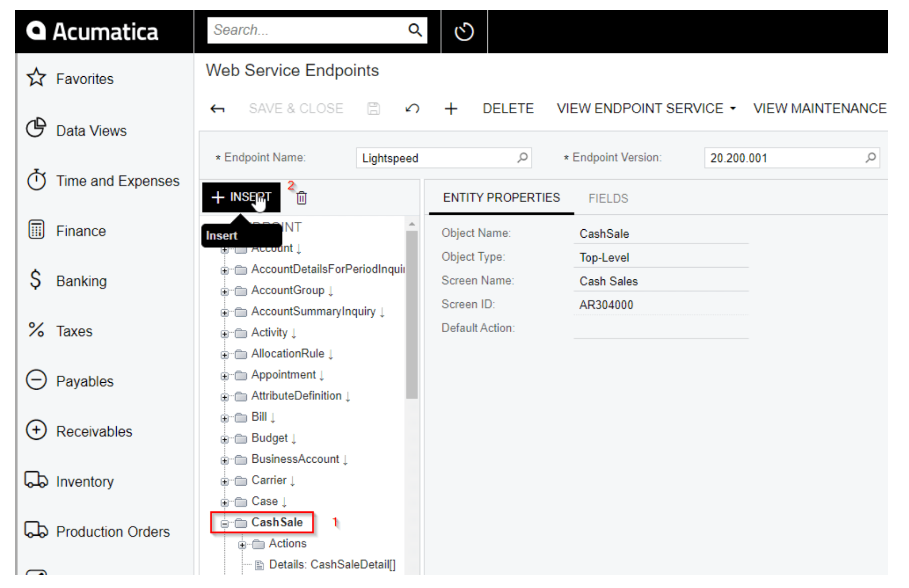Click the trash delete icon beside Insert
This screenshot has width=909, height=588.
(302, 198)
